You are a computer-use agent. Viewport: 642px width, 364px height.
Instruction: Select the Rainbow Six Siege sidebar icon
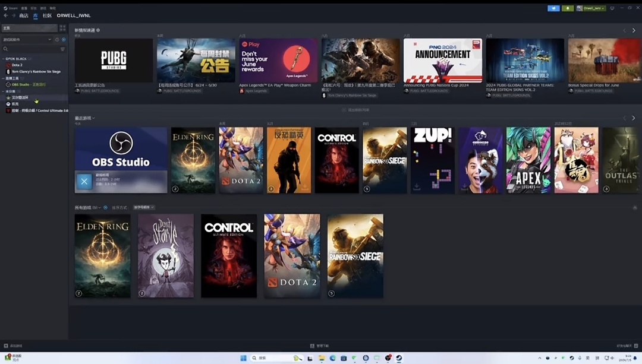point(8,72)
